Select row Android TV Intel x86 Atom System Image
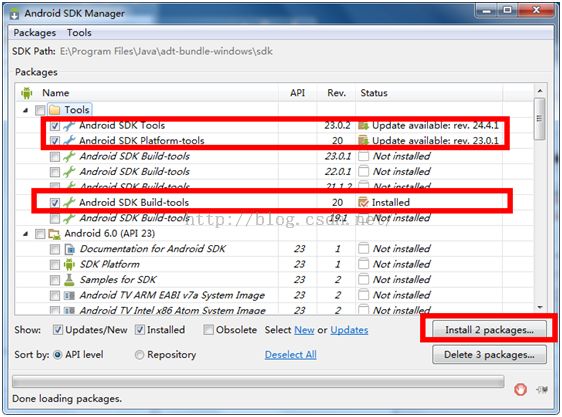 (x=172, y=311)
